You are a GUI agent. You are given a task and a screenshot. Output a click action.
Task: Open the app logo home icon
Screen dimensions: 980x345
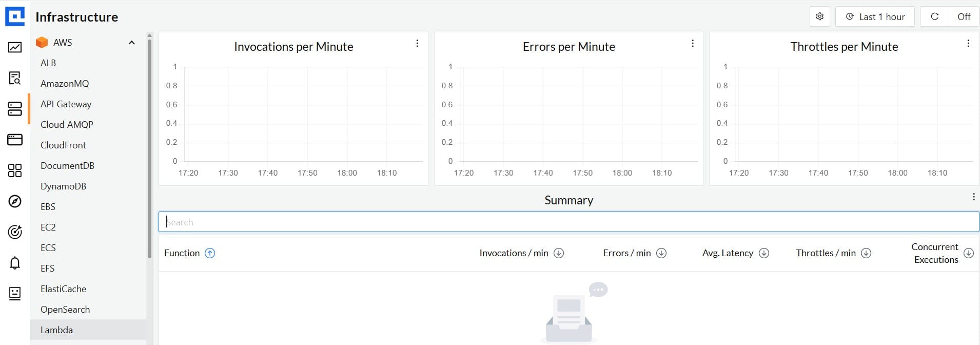[15, 16]
